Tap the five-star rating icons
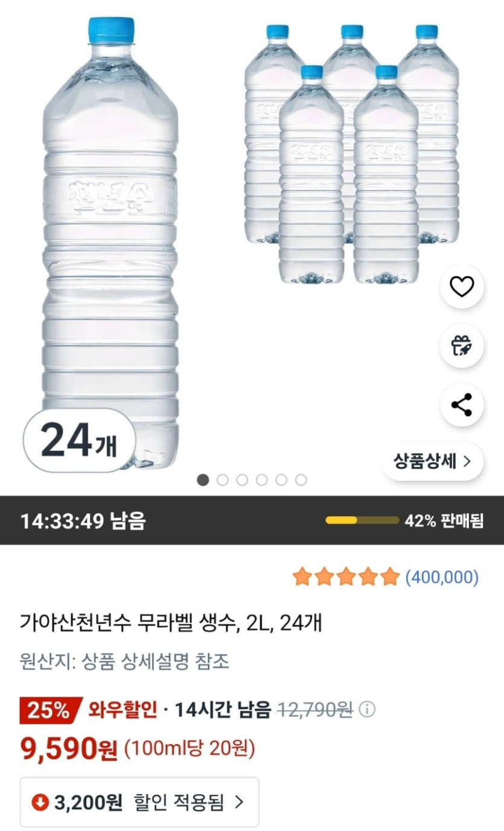This screenshot has width=504, height=831. pyautogui.click(x=346, y=577)
